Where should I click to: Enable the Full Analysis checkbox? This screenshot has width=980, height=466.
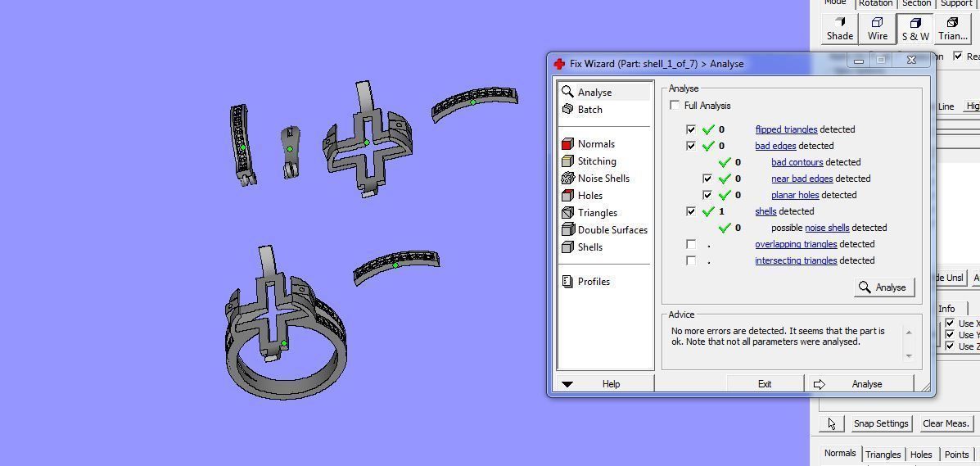click(x=675, y=105)
